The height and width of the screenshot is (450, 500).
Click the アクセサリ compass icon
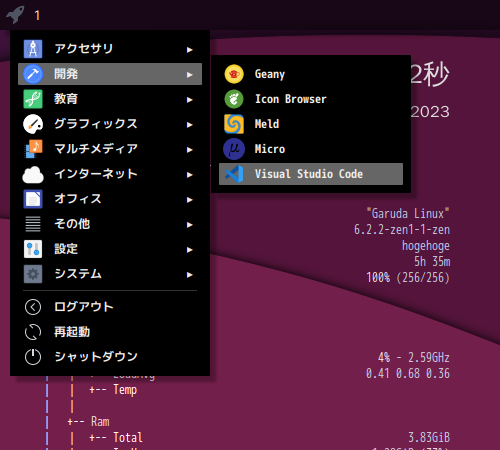point(33,49)
